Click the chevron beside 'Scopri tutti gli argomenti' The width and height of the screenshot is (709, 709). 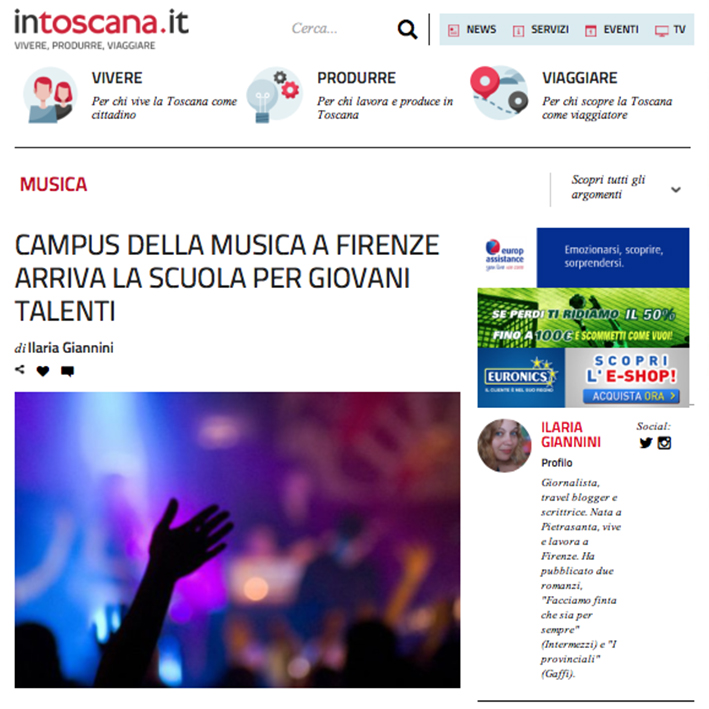(676, 189)
